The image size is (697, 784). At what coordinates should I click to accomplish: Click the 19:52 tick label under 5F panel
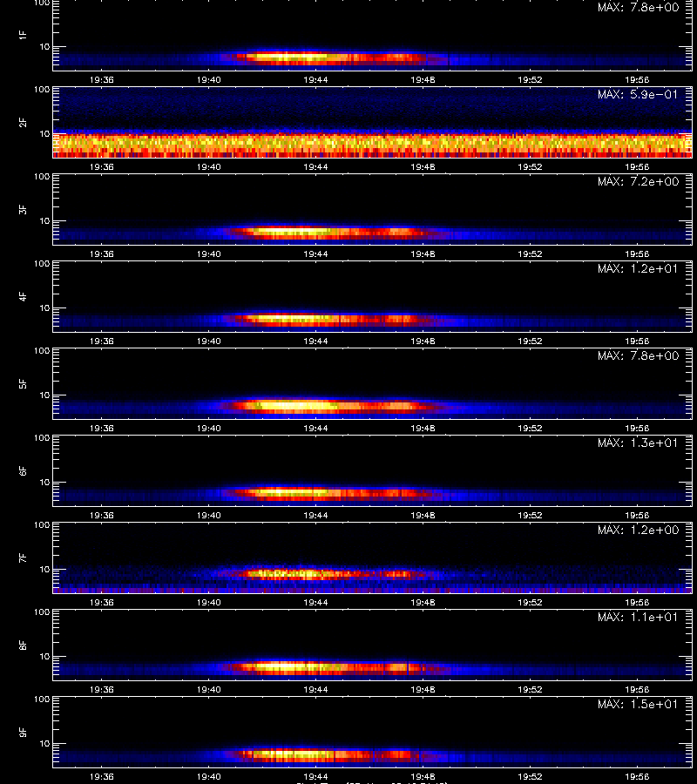click(530, 428)
